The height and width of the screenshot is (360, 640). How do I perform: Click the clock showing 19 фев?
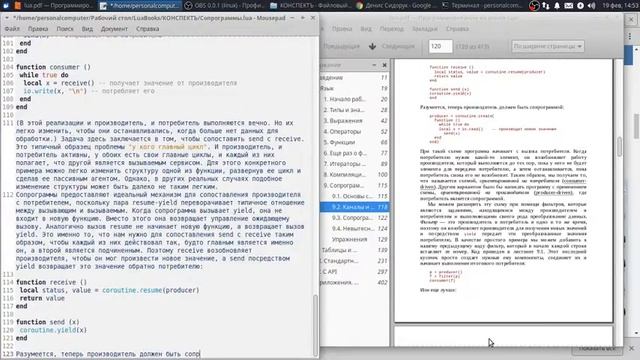tap(620, 6)
